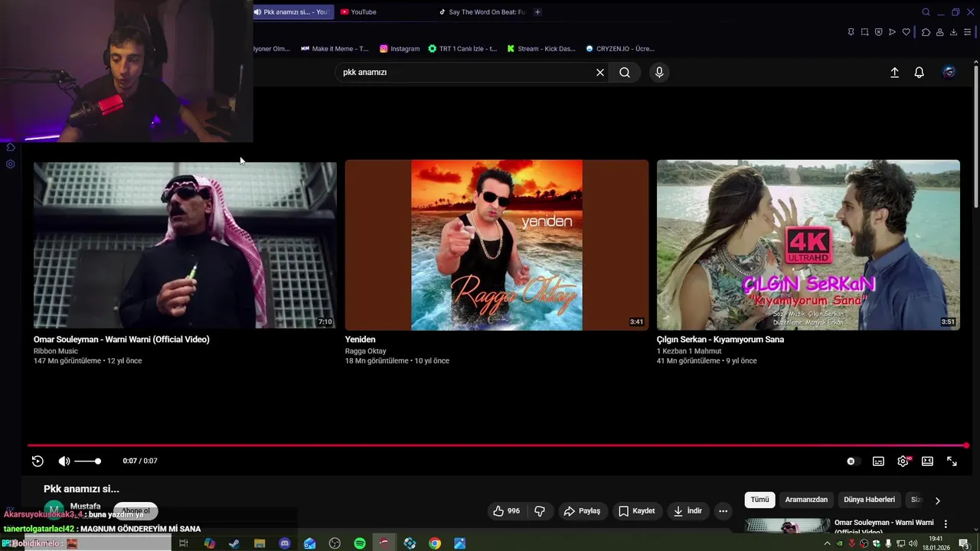980x551 pixels.
Task: Click the YouTube upload arrow icon
Action: 894,72
